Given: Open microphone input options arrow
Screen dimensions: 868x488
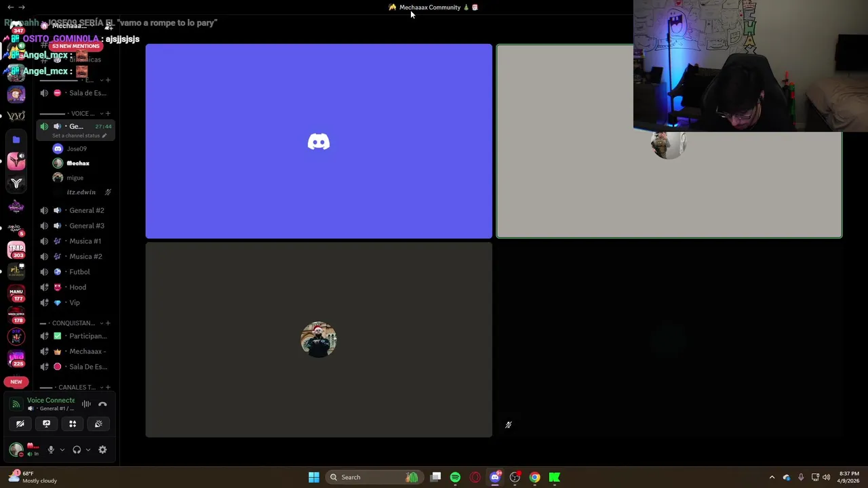Looking at the screenshot, I should (x=62, y=449).
